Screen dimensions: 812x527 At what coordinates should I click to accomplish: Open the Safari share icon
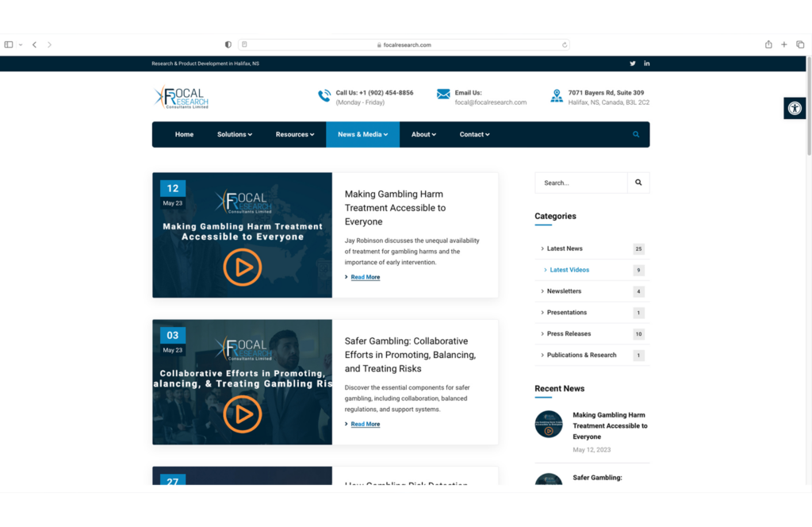coord(768,44)
